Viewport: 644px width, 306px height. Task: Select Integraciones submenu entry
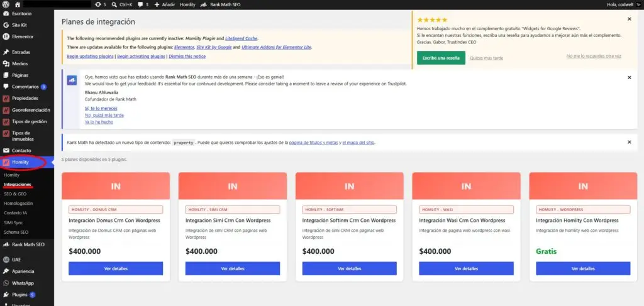tap(17, 185)
